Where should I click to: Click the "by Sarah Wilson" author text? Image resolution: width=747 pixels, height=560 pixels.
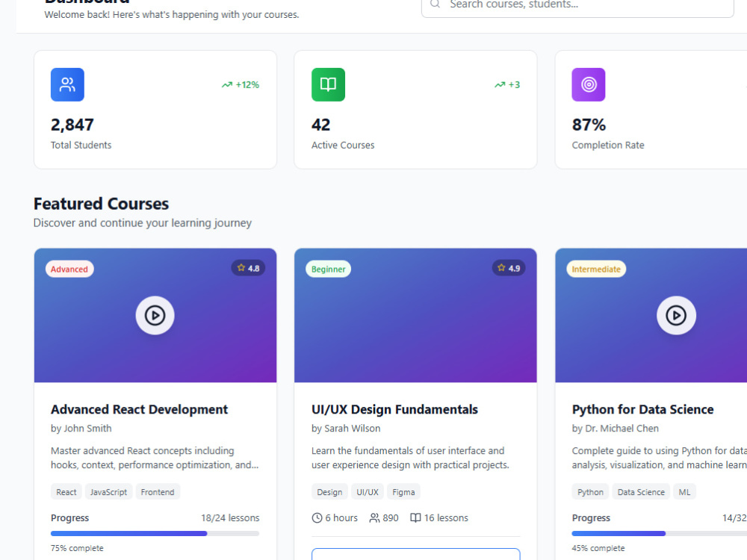[346, 428]
